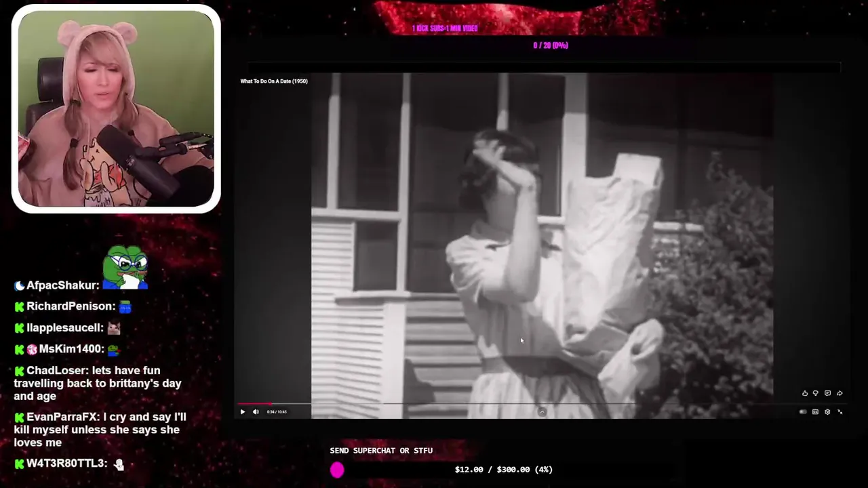Click the Pepe emote after MsKim1400
Viewport: 868px width, 488px height.
point(113,349)
